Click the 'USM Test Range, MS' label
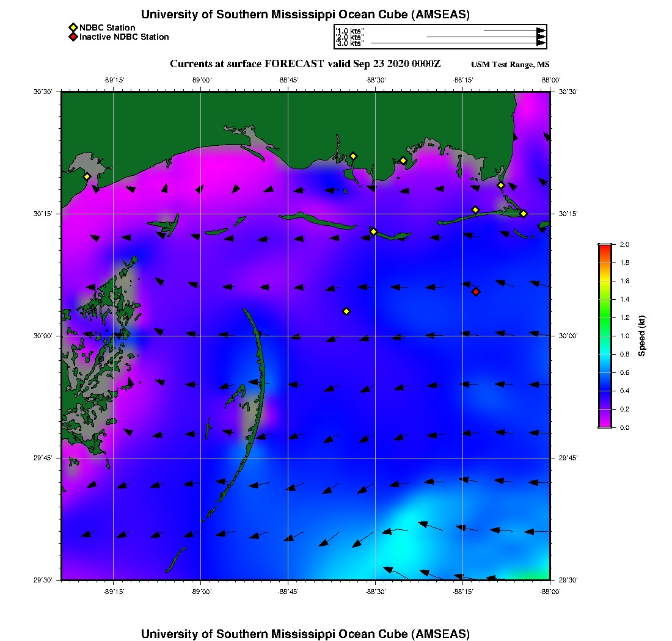The height and width of the screenshot is (641, 672). (x=510, y=65)
